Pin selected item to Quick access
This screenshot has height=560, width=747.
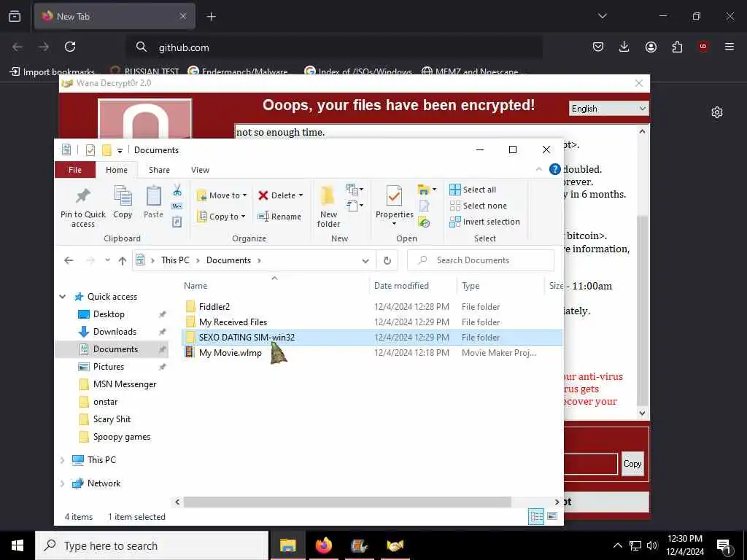[x=83, y=207]
